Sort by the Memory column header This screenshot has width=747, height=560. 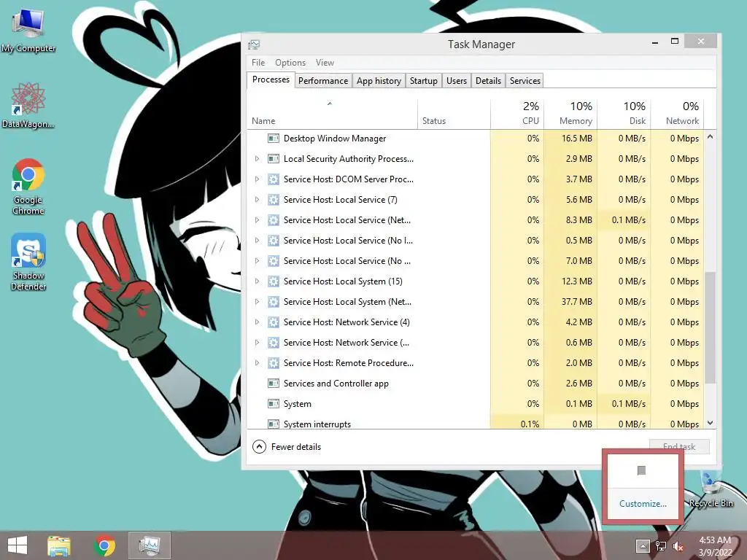coord(570,114)
